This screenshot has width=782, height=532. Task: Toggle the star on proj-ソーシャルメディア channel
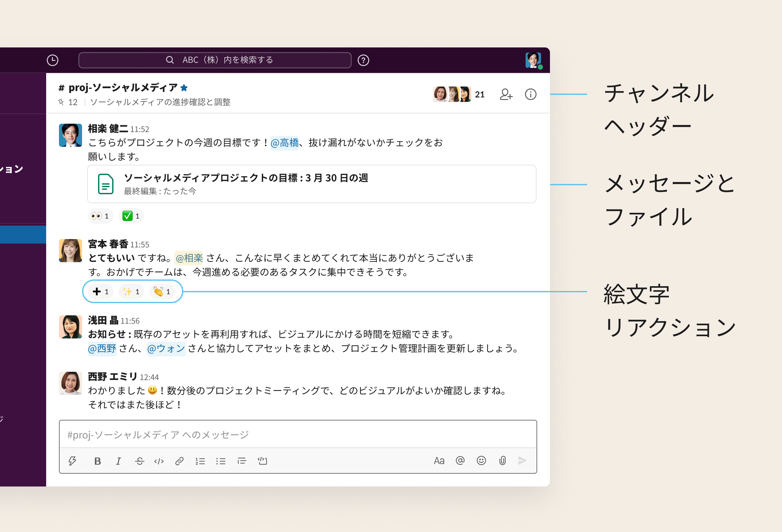point(184,88)
